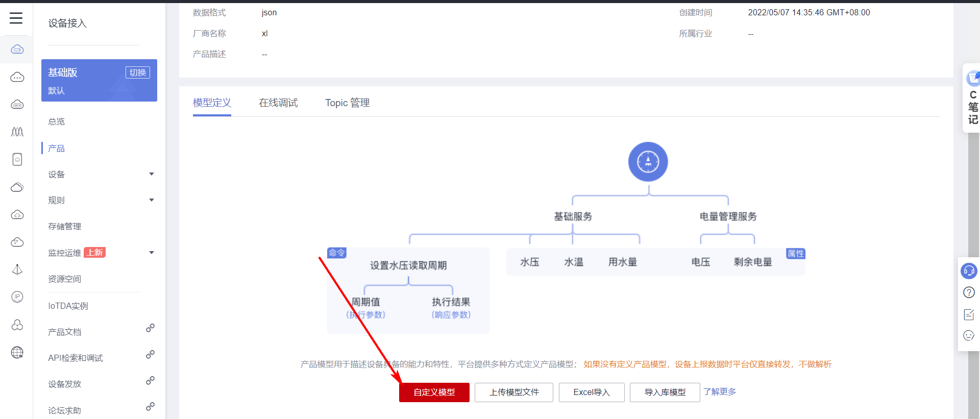
Task: Click the 周期值 command parameter
Action: 366,302
